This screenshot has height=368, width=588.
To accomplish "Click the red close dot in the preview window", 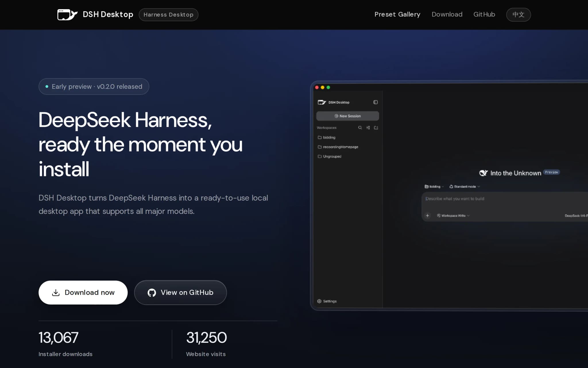I will (x=317, y=87).
